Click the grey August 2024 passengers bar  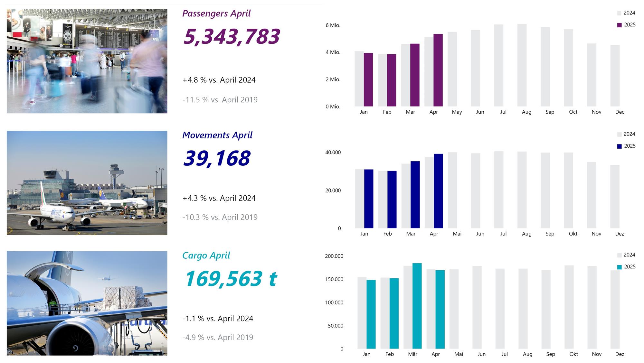[522, 65]
